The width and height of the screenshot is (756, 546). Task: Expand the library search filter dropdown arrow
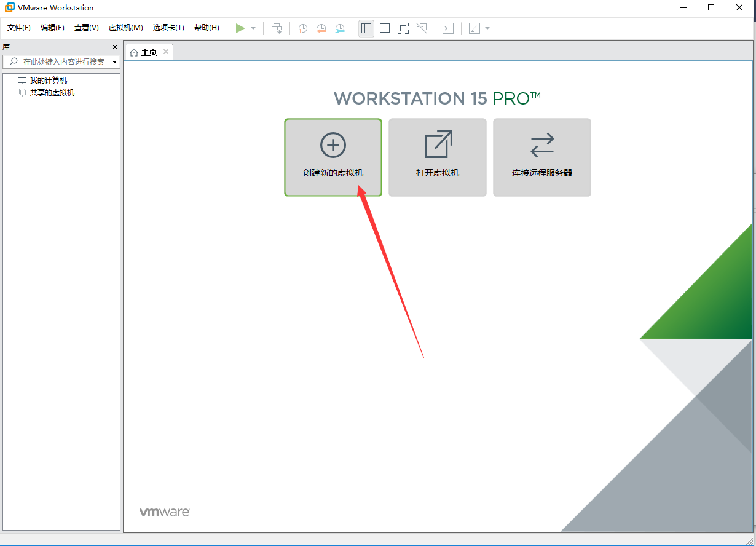point(114,62)
